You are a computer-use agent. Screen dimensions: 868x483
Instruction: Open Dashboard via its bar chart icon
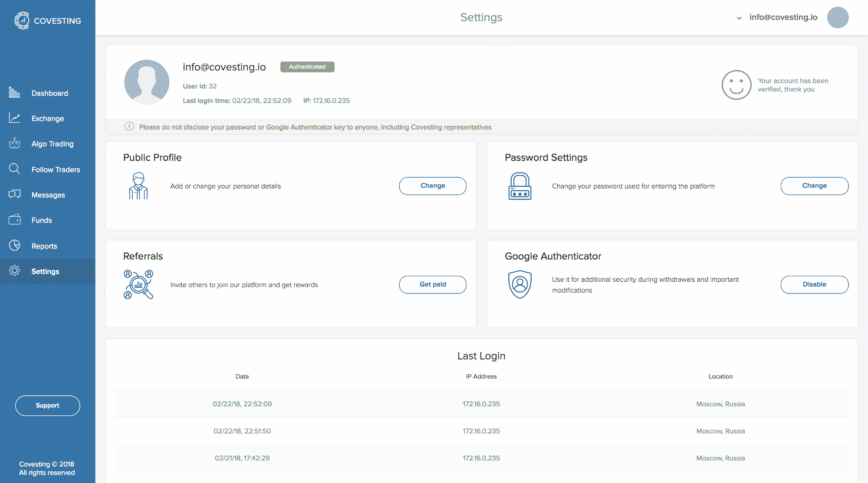click(x=14, y=92)
